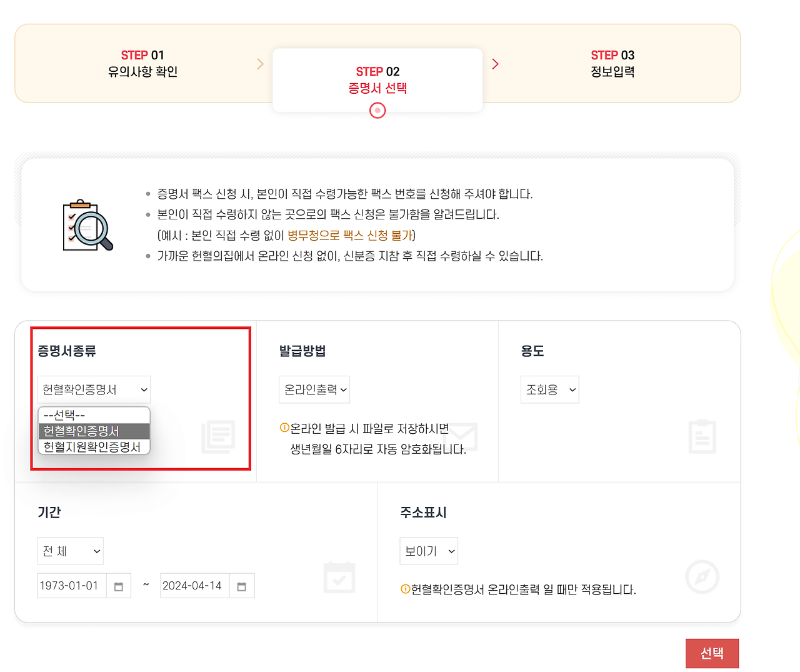The image size is (800, 672).
Task: Open the 온라인출력 dropdown under 발급방법
Action: click(314, 389)
